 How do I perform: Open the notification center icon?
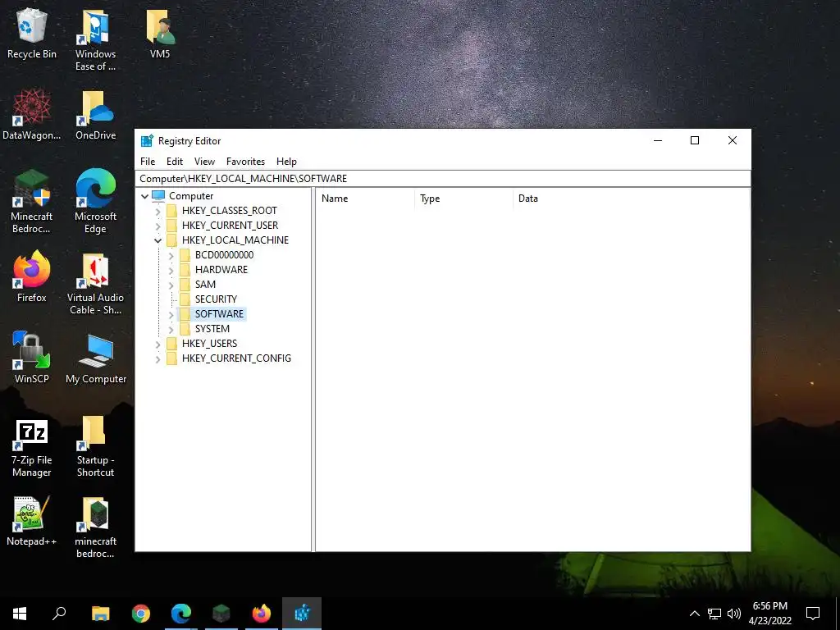(813, 614)
